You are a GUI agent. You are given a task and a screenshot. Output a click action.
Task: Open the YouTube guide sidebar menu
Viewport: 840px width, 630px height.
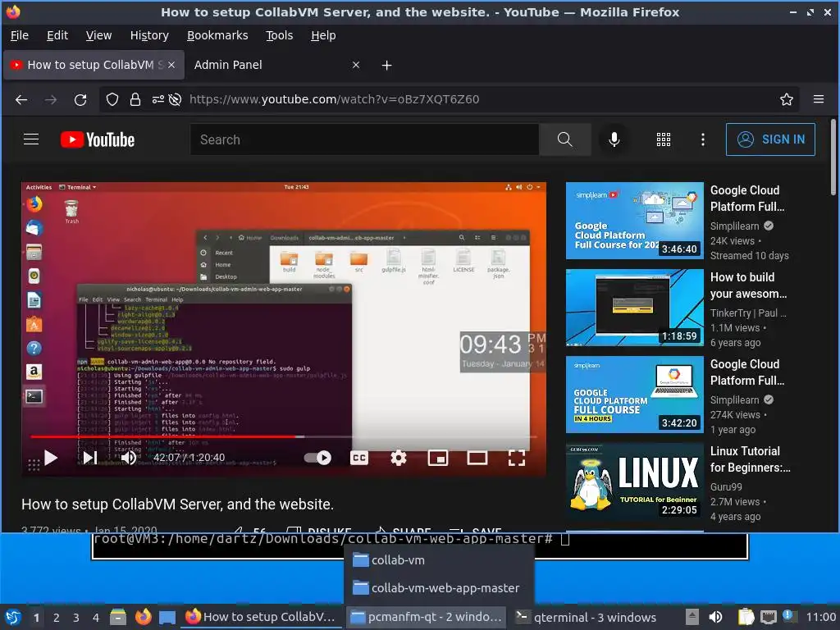click(x=31, y=139)
